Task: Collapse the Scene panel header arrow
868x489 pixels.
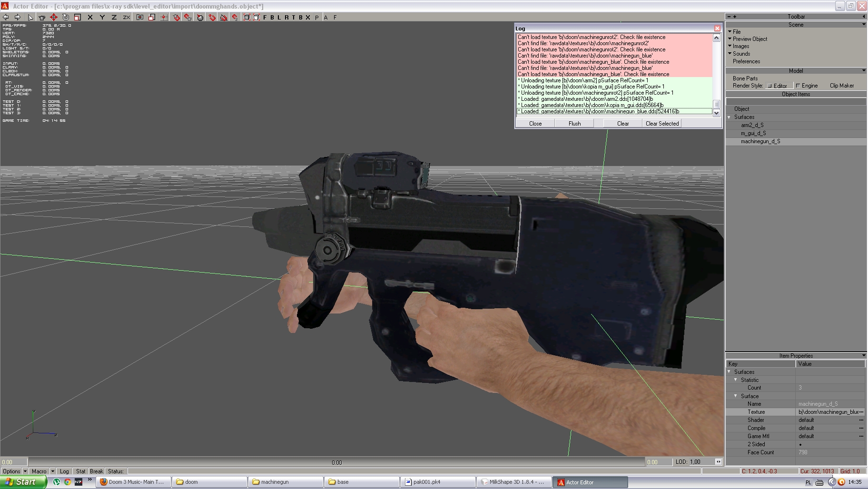Action: click(863, 24)
